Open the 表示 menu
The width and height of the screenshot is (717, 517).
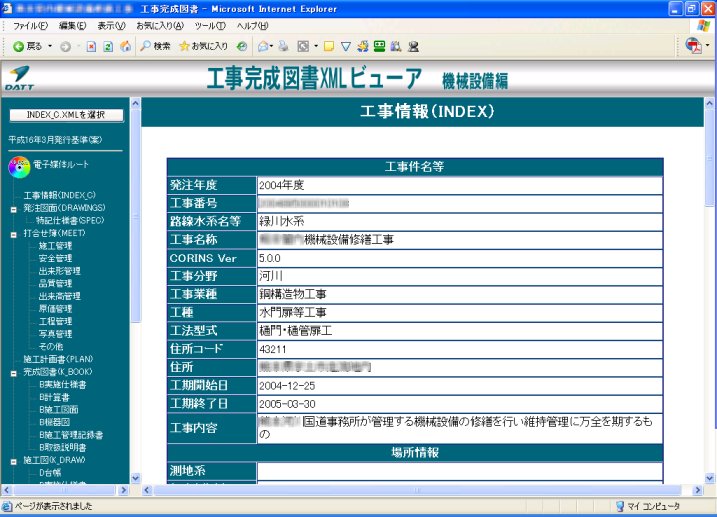coord(111,26)
